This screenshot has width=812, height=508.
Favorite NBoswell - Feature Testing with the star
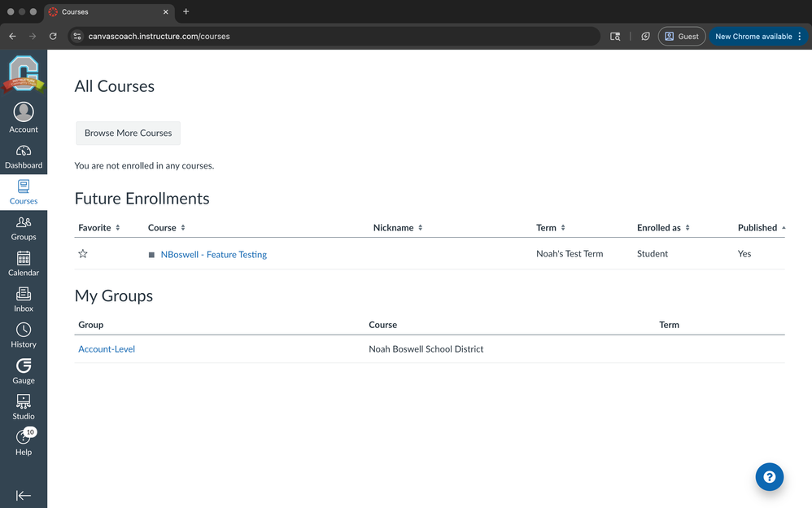pyautogui.click(x=83, y=254)
